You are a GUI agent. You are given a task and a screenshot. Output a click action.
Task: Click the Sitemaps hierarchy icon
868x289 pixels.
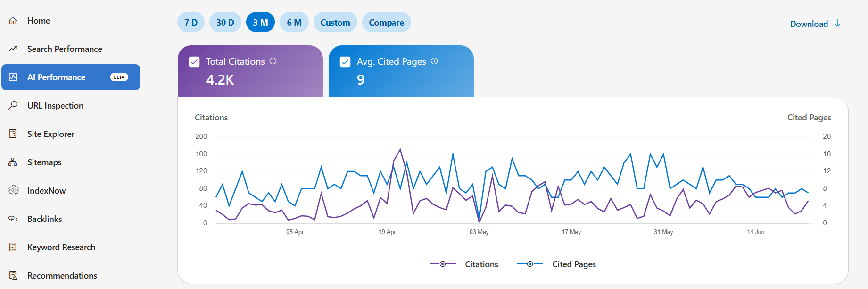pos(13,162)
